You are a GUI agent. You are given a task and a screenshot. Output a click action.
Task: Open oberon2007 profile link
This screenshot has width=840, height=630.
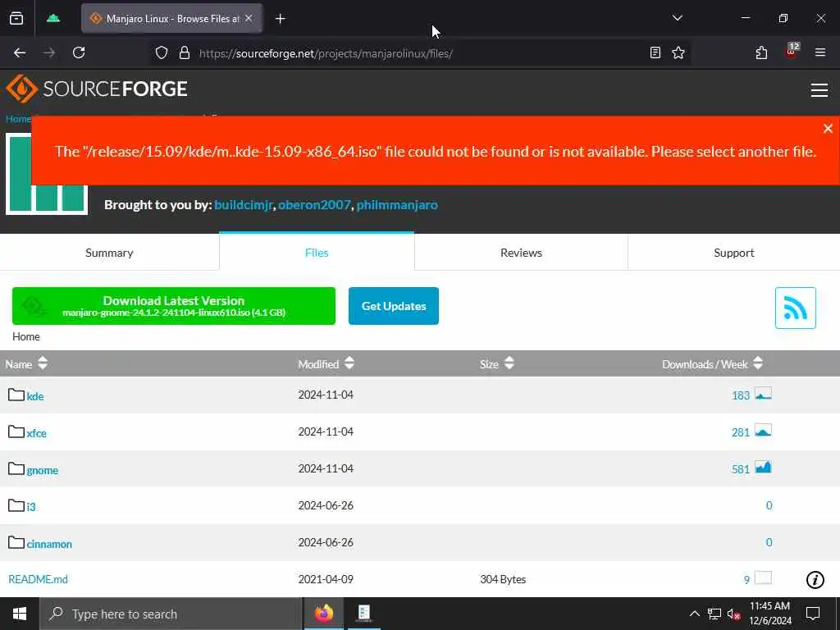pos(314,204)
